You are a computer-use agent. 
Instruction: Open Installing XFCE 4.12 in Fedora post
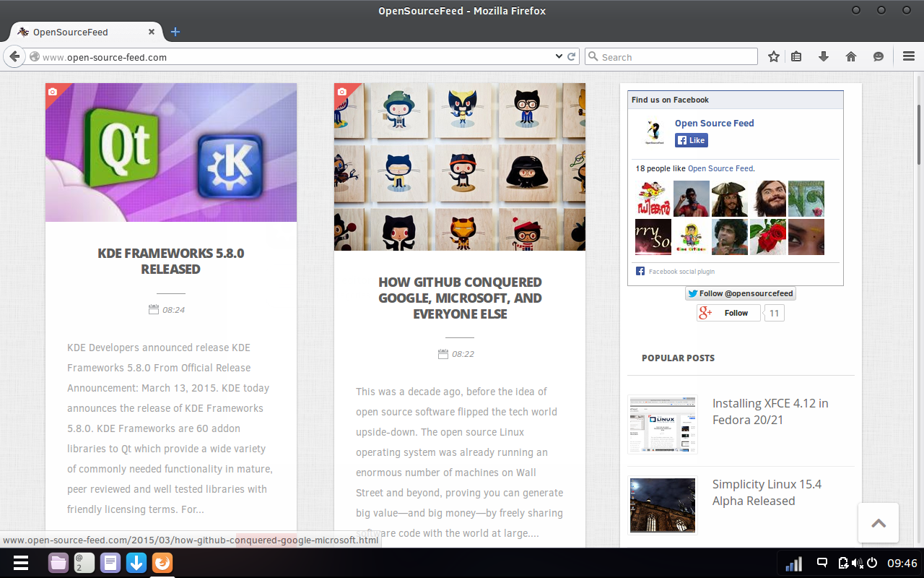770,412
